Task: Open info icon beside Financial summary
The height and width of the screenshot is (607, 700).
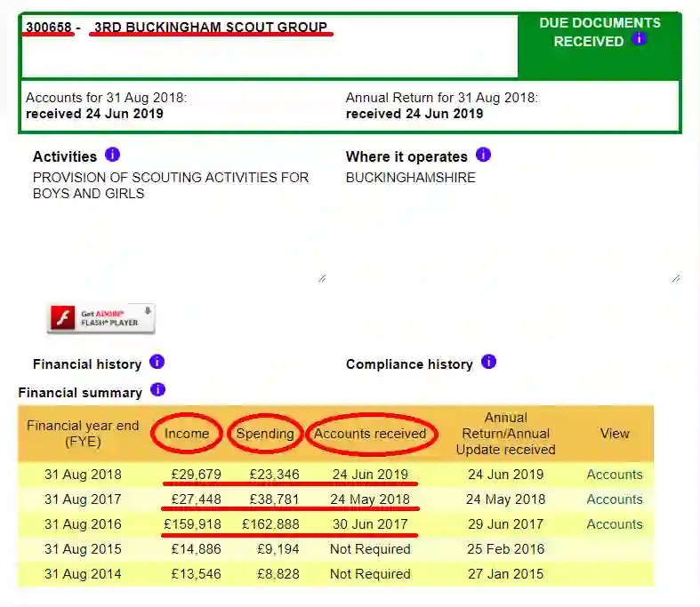Action: (157, 390)
